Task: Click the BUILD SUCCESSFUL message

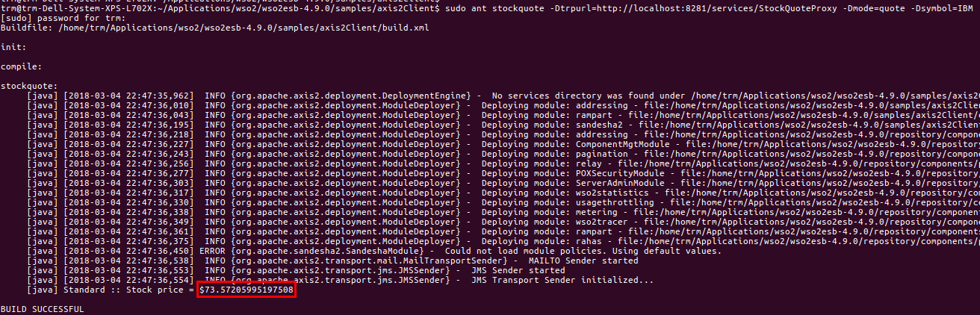Action: (x=42, y=309)
